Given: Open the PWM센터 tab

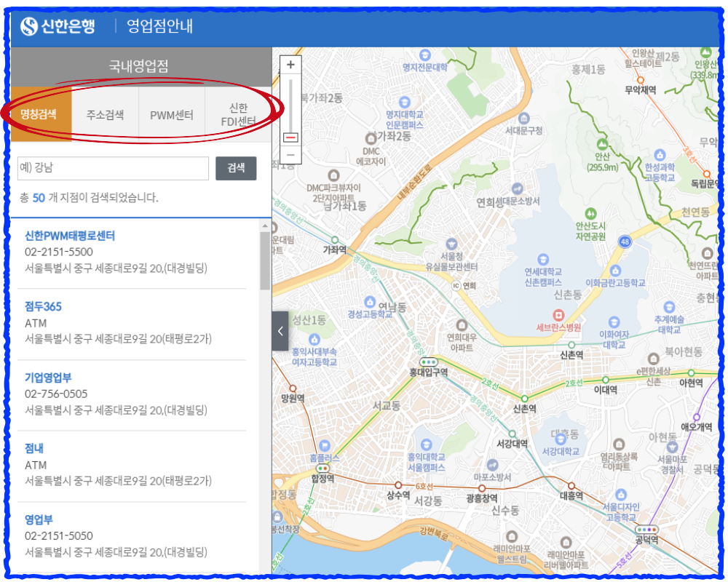Looking at the screenshot, I should point(172,115).
